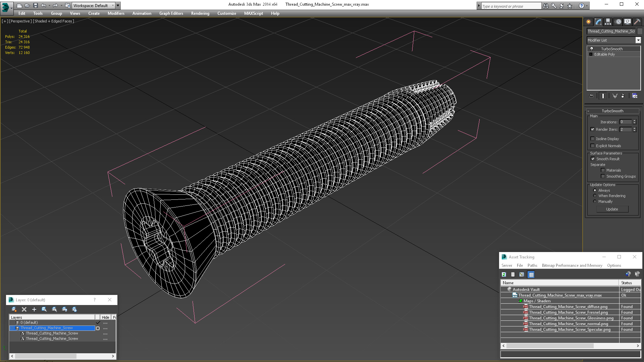Open the MAXScript menu

tap(254, 13)
